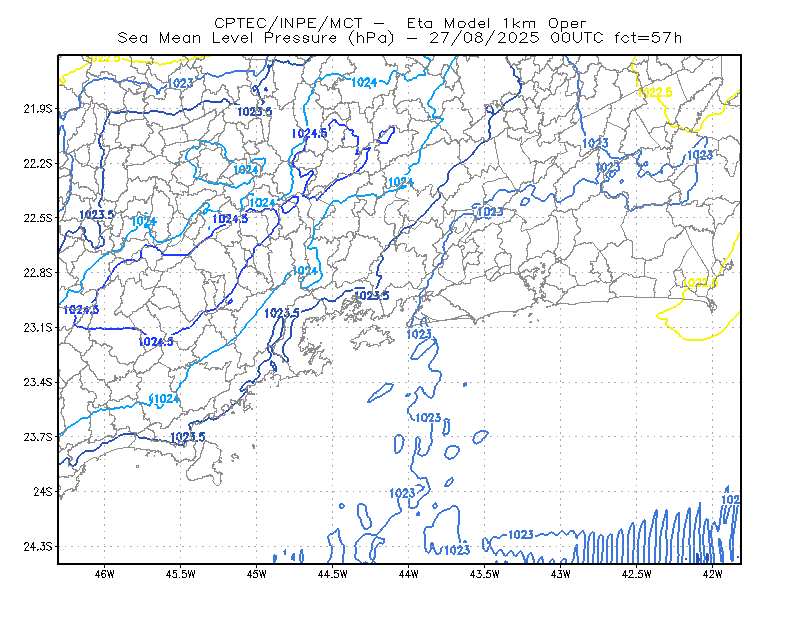Screen dimensions: 800x618
Task: Select the 43W longitude axis label
Action: tap(561, 574)
